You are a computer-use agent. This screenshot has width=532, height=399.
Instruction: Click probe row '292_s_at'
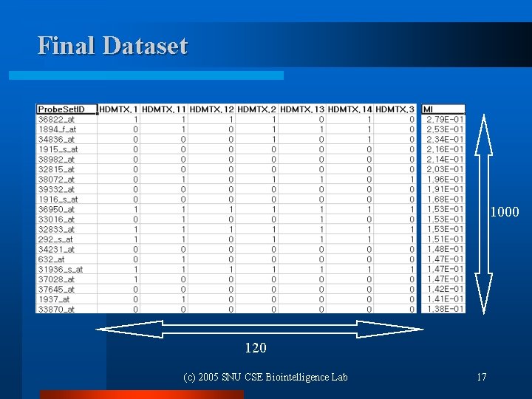pos(226,239)
